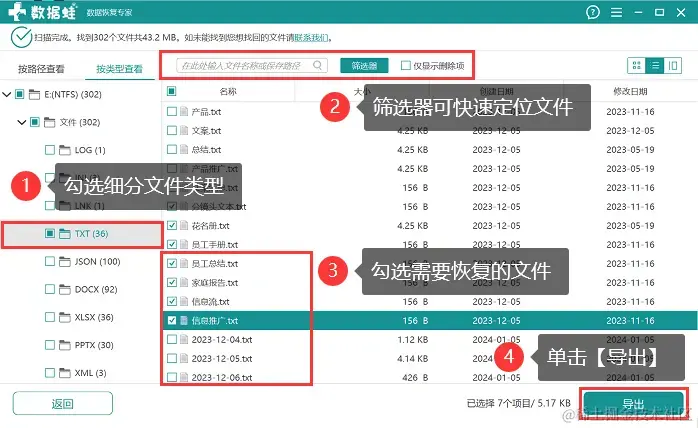
Task: Enable 仅显示删除项 checkbox
Action: coord(406,65)
